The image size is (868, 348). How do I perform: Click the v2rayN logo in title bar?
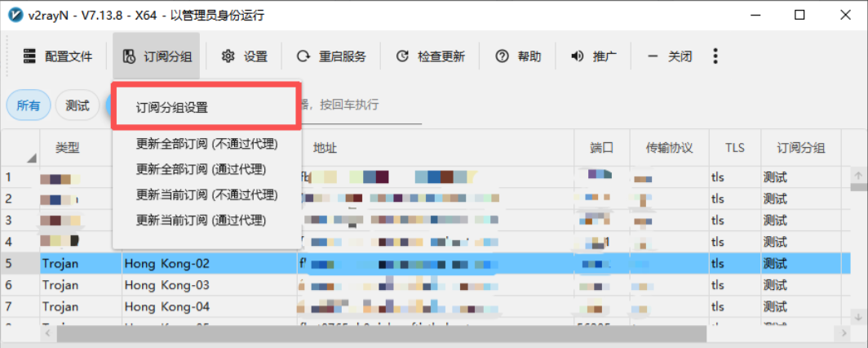coord(15,15)
